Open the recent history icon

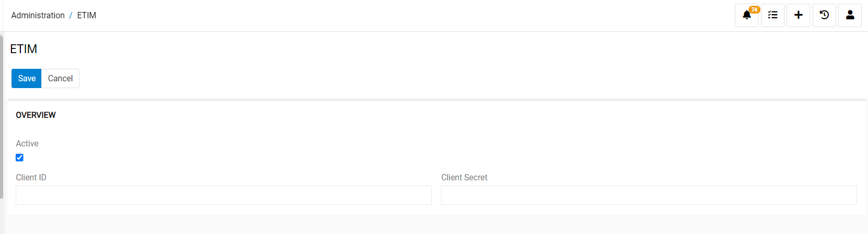824,16
